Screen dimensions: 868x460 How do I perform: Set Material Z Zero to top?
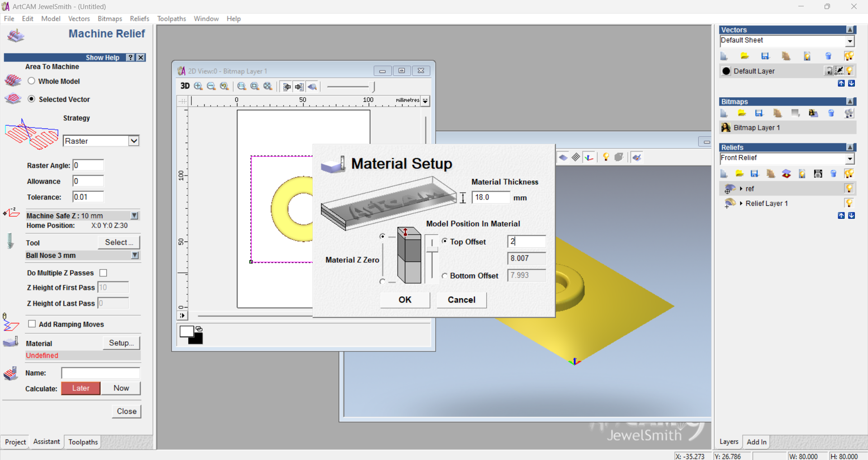(382, 236)
